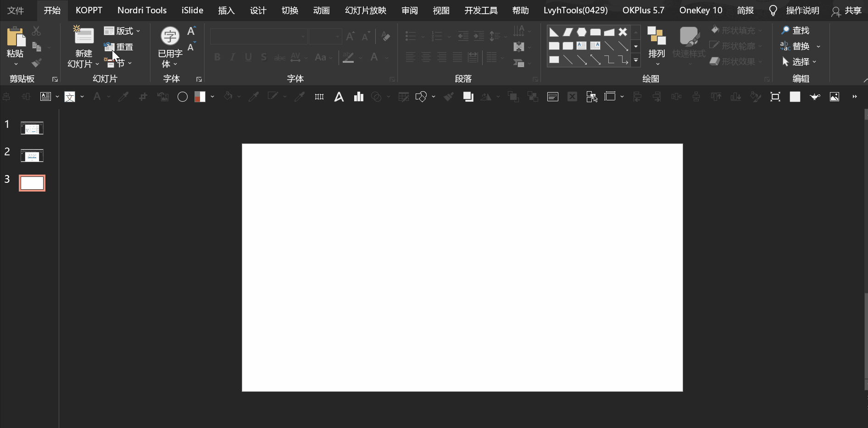Click the increase font size A icon beside 已用字体

[191, 31]
